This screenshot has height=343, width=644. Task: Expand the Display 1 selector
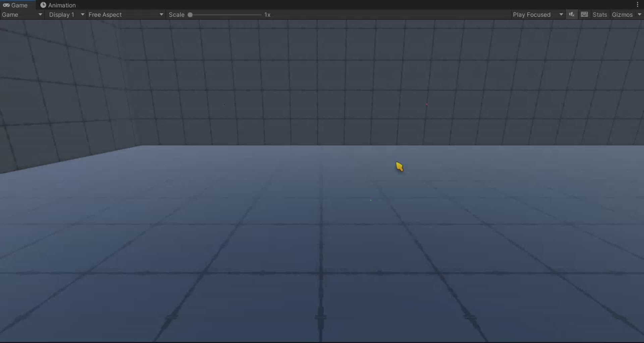coord(66,14)
